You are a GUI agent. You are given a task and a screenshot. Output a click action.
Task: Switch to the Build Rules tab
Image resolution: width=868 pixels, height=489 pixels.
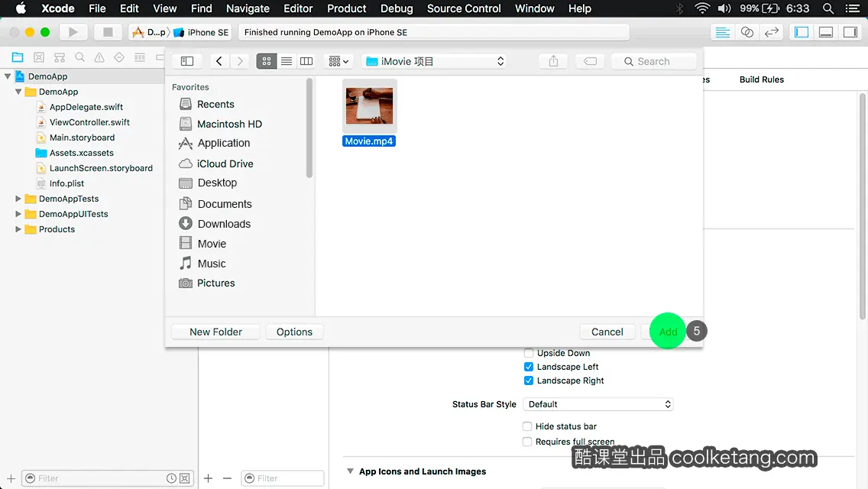point(762,79)
